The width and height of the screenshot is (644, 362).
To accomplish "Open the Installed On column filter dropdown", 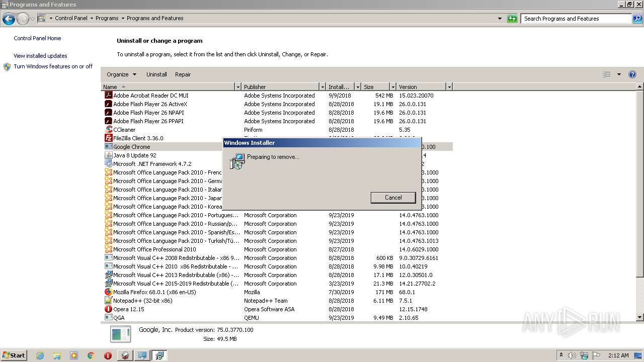I will [x=358, y=87].
